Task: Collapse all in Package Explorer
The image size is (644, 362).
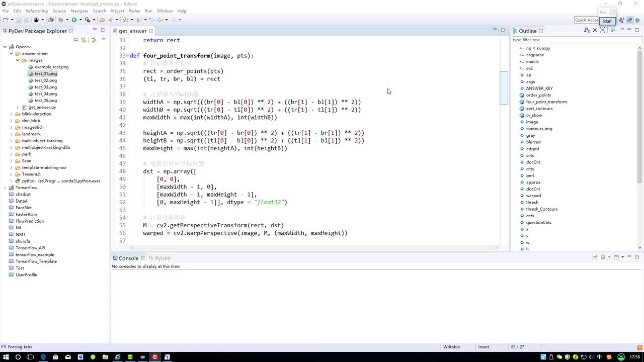Action: coord(76,40)
